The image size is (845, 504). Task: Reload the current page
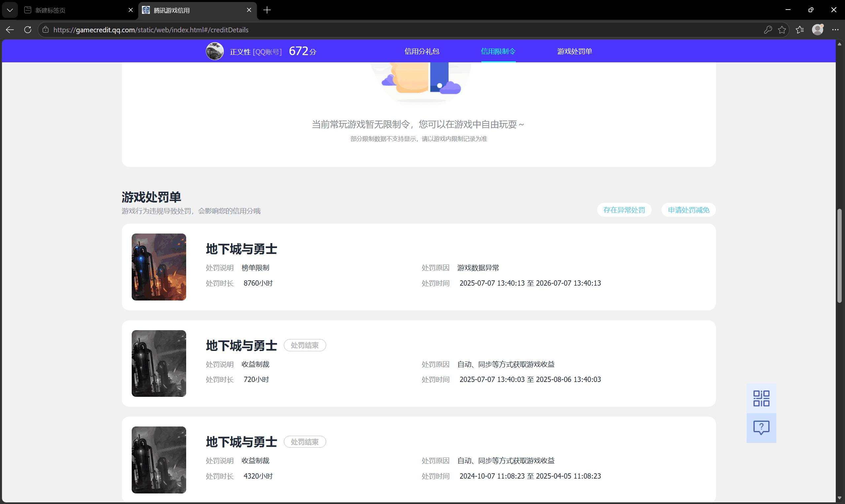tap(28, 30)
